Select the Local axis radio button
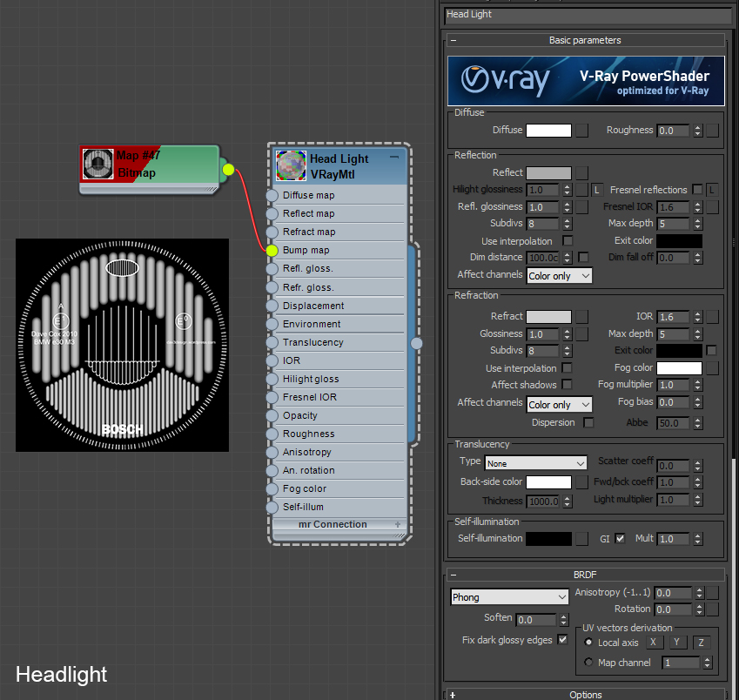Screen dimensions: 739x700 pyautogui.click(x=588, y=642)
